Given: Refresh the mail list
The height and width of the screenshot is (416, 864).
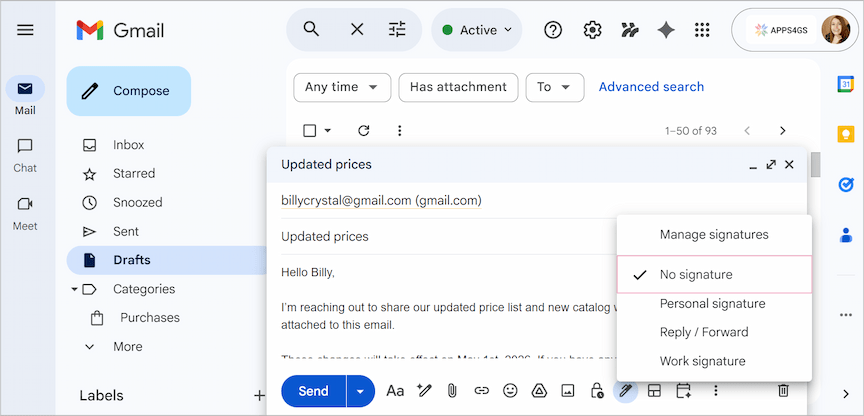Looking at the screenshot, I should pyautogui.click(x=363, y=131).
